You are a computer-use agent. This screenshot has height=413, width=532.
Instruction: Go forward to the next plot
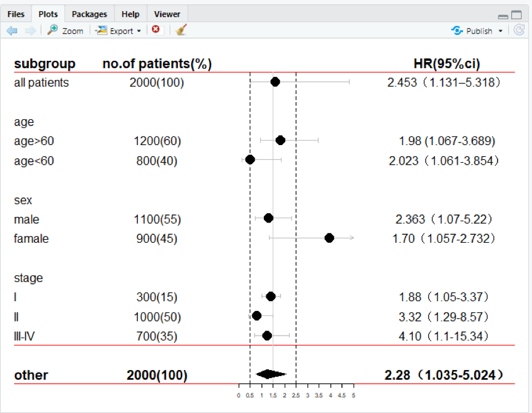(x=31, y=31)
